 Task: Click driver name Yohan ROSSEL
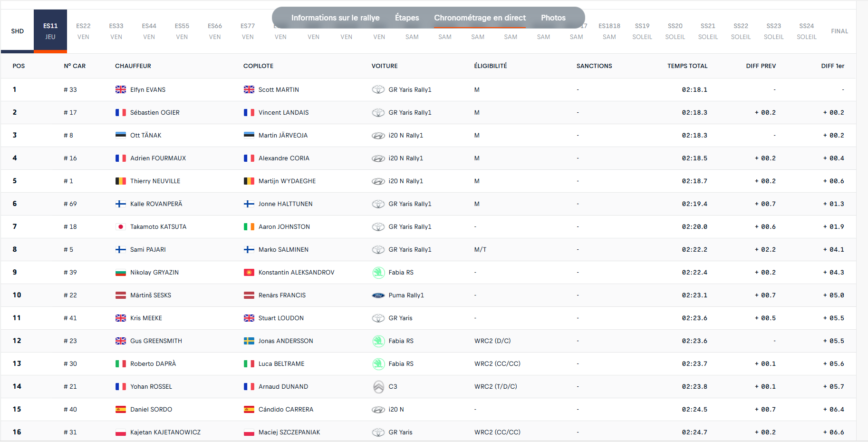coord(151,386)
